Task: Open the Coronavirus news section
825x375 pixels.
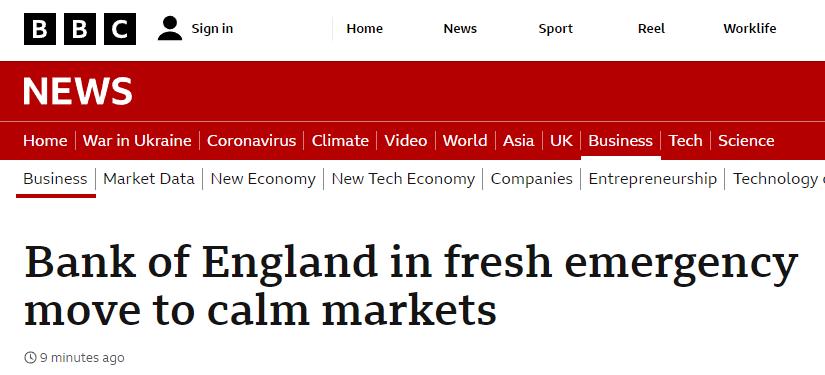Action: (251, 140)
